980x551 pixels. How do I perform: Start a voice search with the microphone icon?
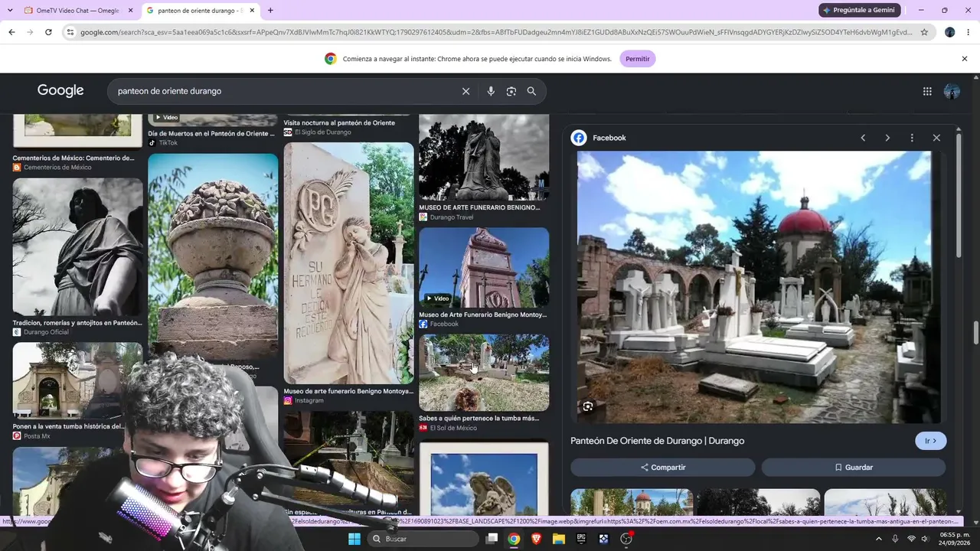click(x=491, y=91)
